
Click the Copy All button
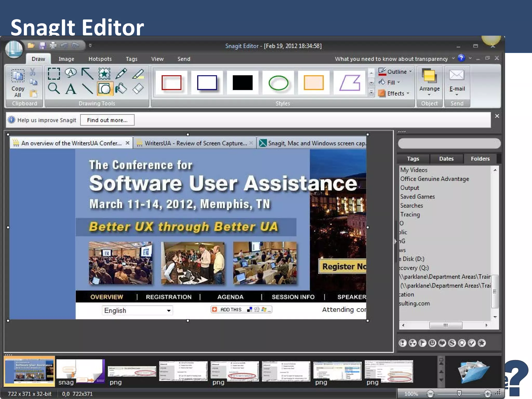pyautogui.click(x=18, y=83)
